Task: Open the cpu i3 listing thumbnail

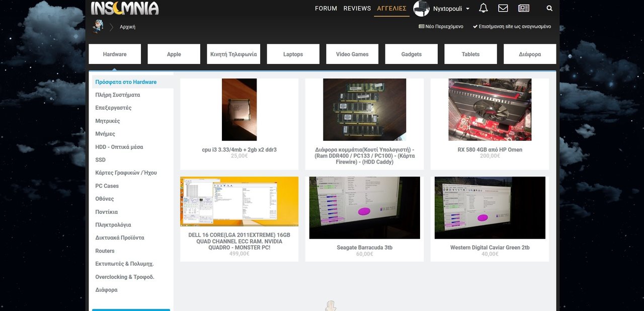Action: tap(239, 110)
